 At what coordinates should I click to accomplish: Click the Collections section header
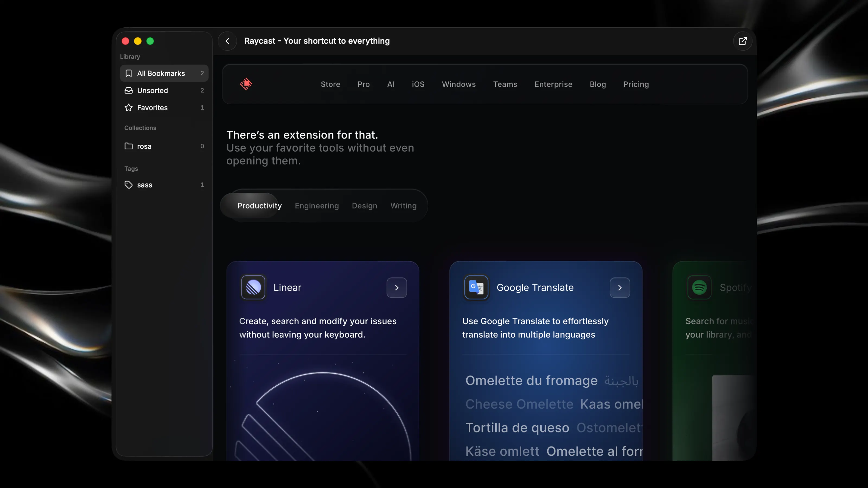pyautogui.click(x=140, y=128)
